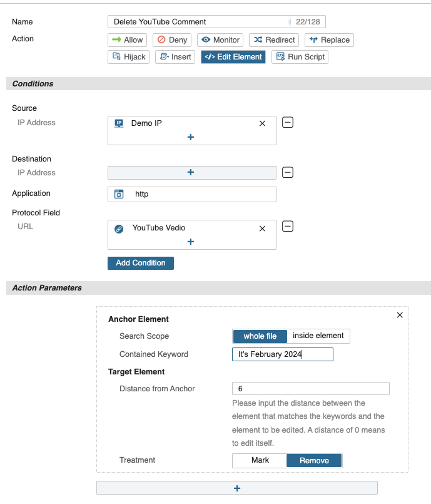Remove Demo IP from source
The width and height of the screenshot is (431, 504).
pos(262,123)
